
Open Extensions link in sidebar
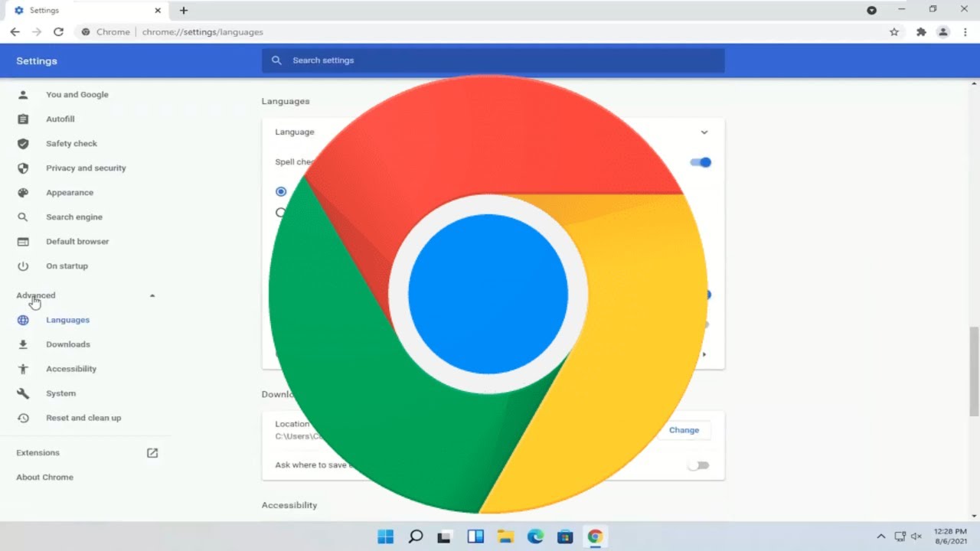coord(38,453)
